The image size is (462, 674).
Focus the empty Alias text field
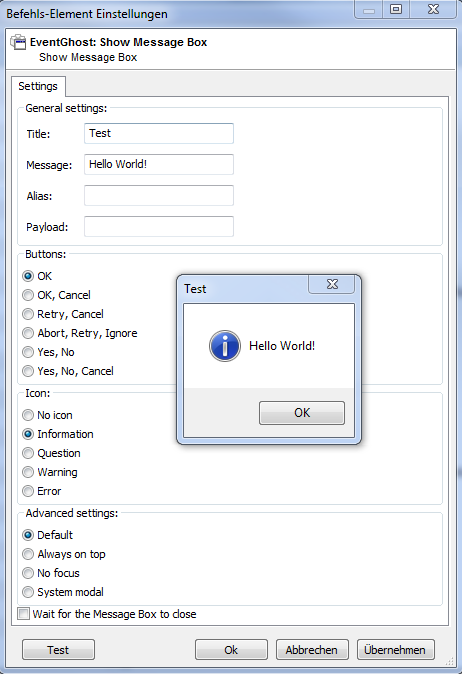click(159, 196)
